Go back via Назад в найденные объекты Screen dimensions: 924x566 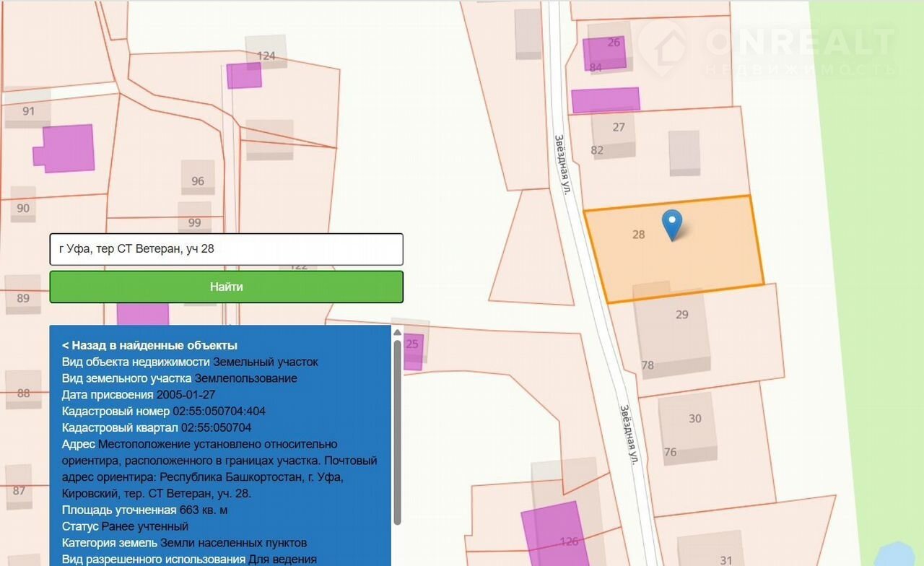click(149, 345)
